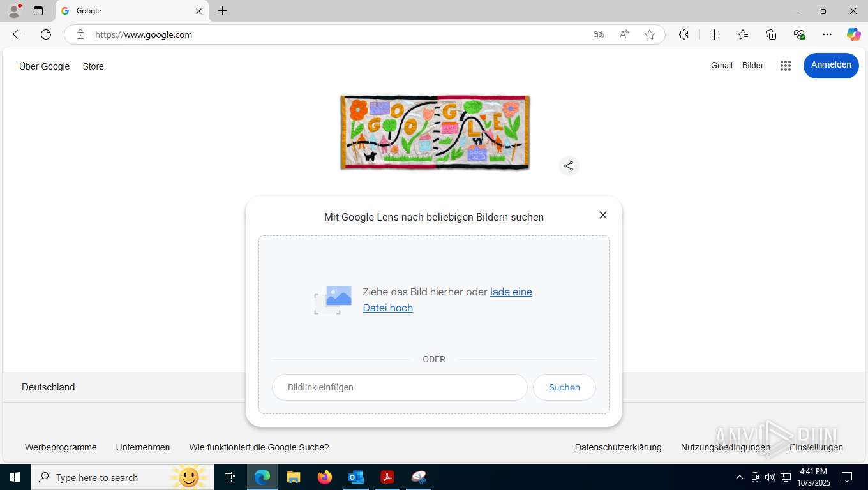Open Über Google link
868x490 pixels.
pos(45,66)
